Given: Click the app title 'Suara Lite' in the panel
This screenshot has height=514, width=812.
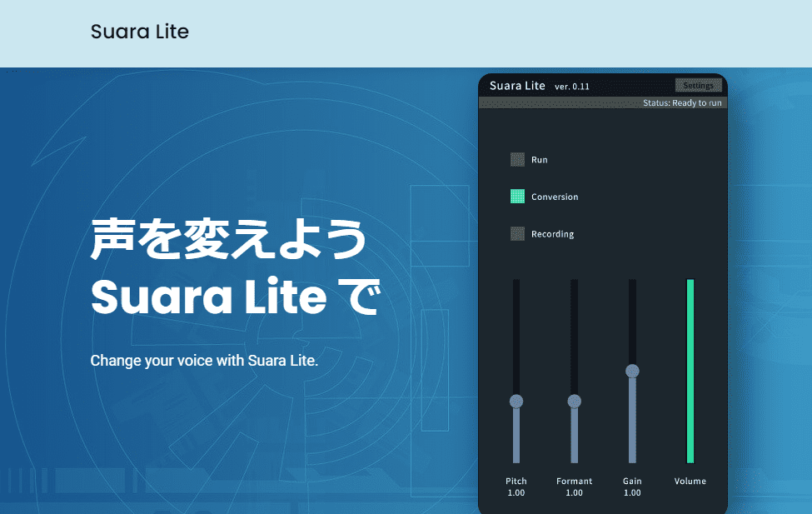Looking at the screenshot, I should [x=517, y=86].
